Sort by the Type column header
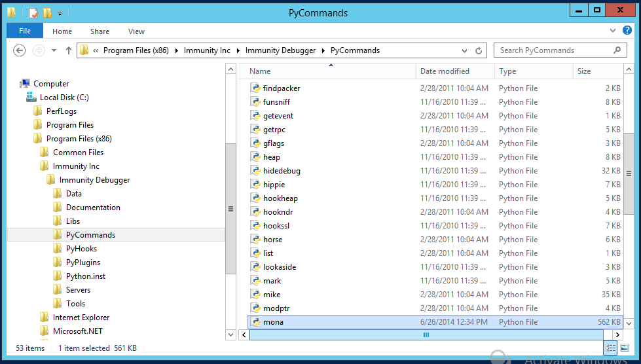This screenshot has height=364, width=641. pos(507,71)
